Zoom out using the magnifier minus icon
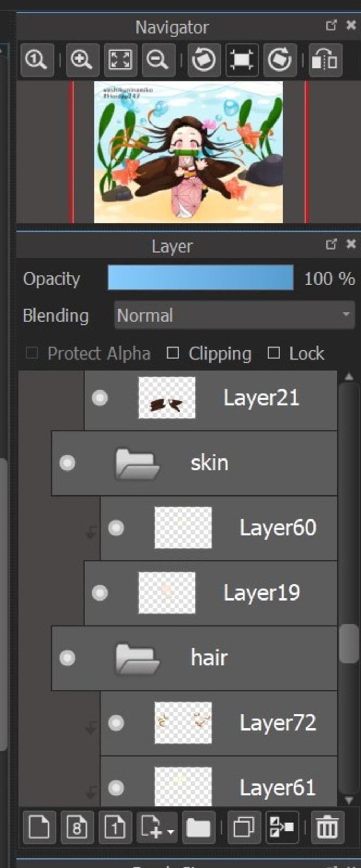 [x=158, y=60]
